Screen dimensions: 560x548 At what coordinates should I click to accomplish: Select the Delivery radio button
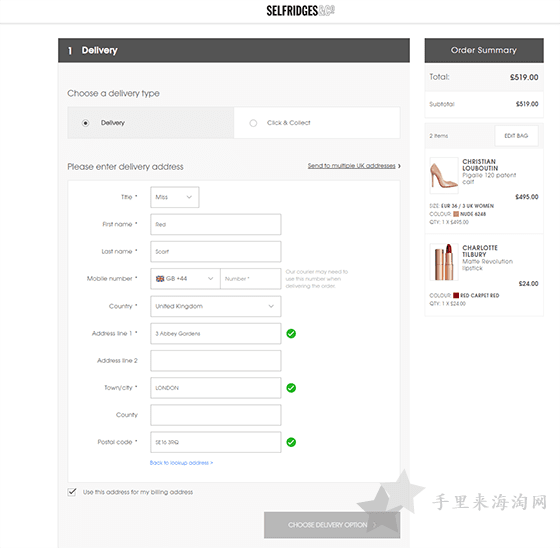point(85,123)
